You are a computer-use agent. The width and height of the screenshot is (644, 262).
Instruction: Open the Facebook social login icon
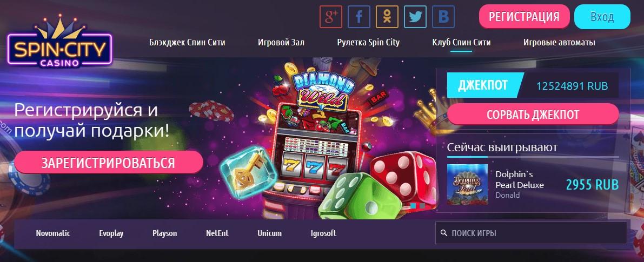[359, 17]
